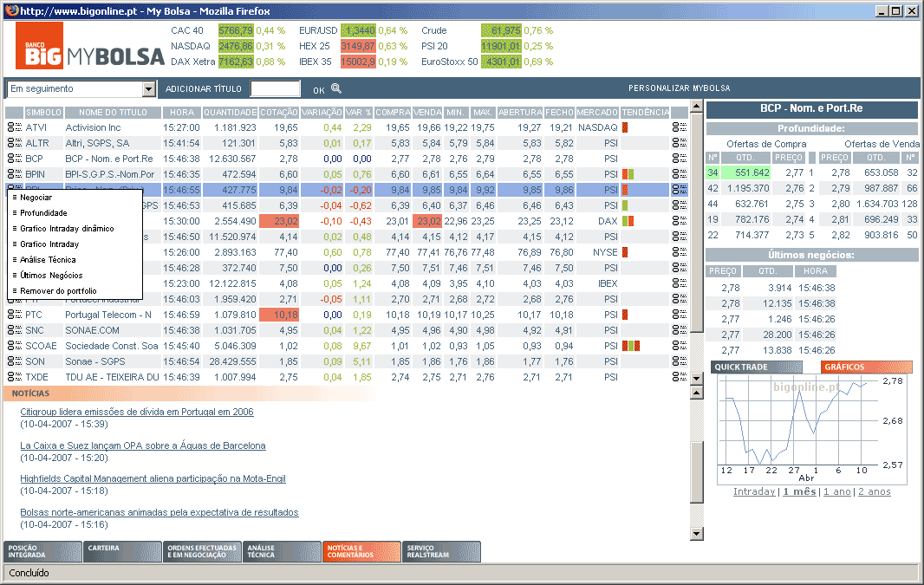Viewport: 924px width, 585px height.
Task: Switch to the Posição Integrada tab
Action: click(42, 551)
